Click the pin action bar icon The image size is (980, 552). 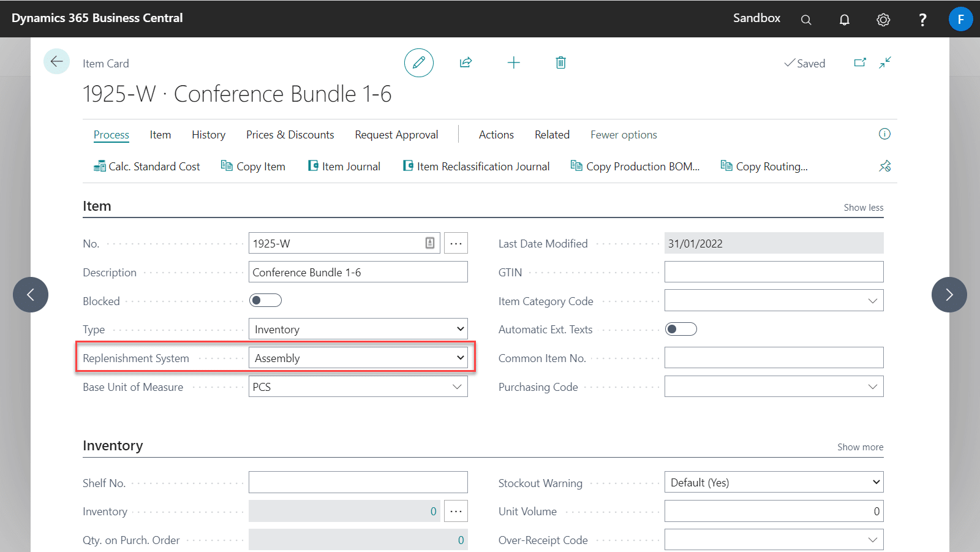tap(885, 166)
